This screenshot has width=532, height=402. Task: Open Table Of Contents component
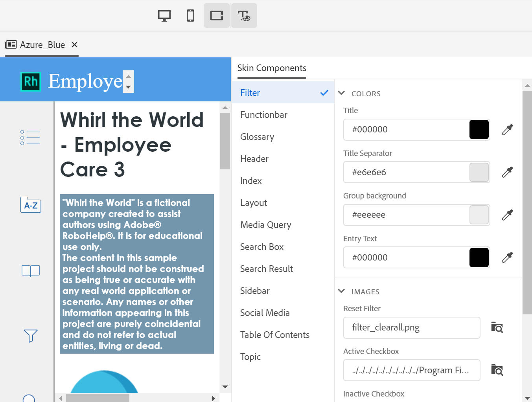(275, 335)
